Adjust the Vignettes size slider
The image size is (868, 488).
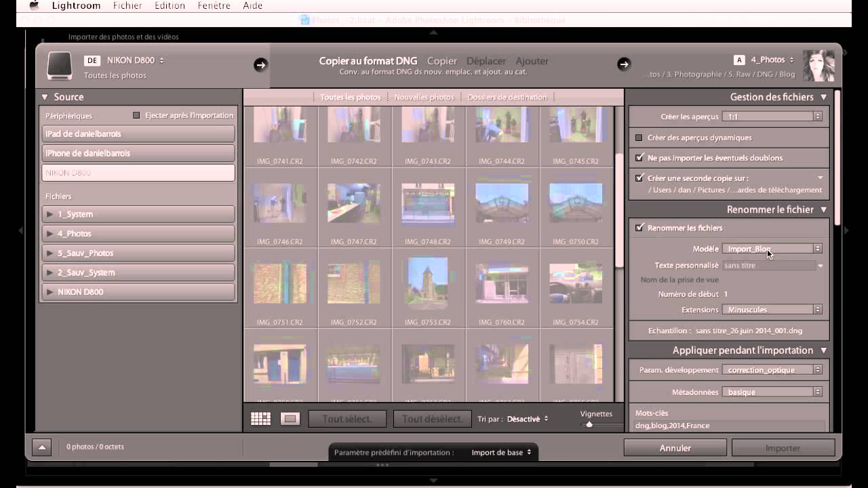coord(589,424)
